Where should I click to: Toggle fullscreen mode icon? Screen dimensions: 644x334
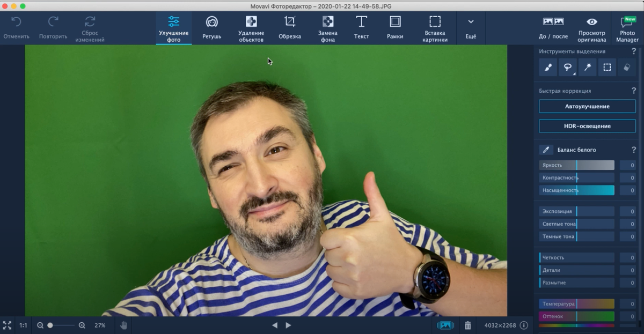(7, 325)
